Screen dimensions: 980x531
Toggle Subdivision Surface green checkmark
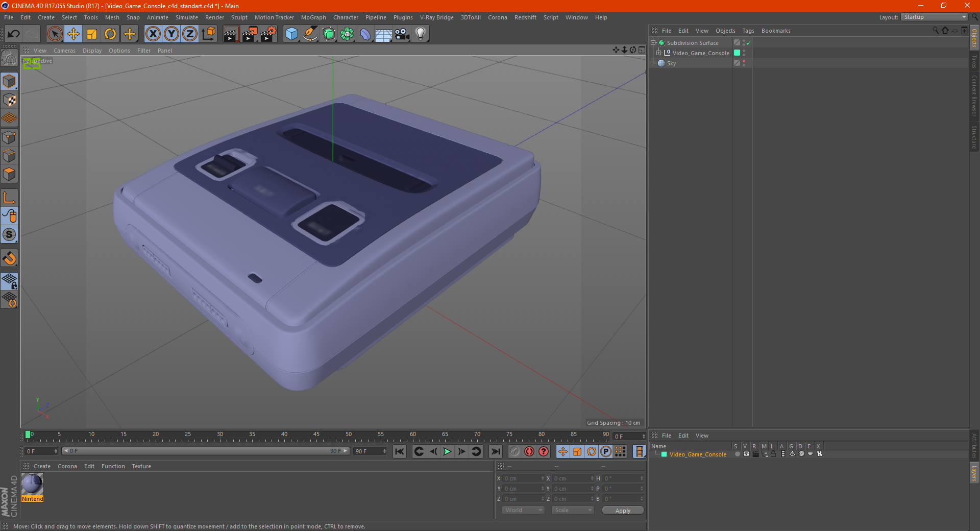pos(748,43)
